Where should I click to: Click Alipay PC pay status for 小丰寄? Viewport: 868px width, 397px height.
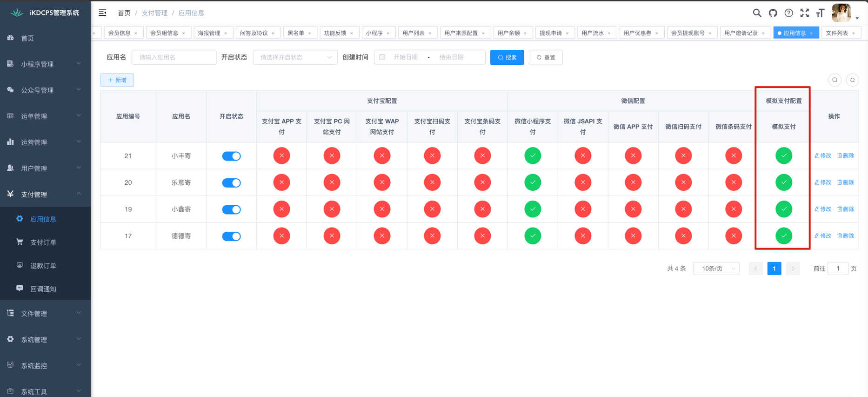click(x=332, y=155)
